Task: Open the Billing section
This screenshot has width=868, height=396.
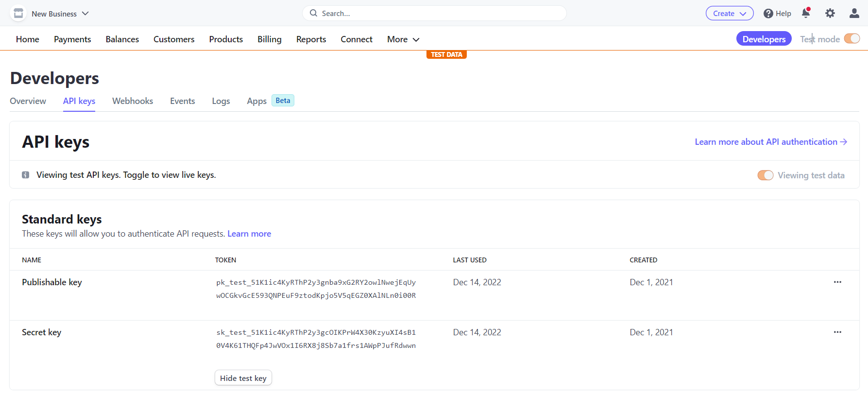Action: click(x=270, y=39)
